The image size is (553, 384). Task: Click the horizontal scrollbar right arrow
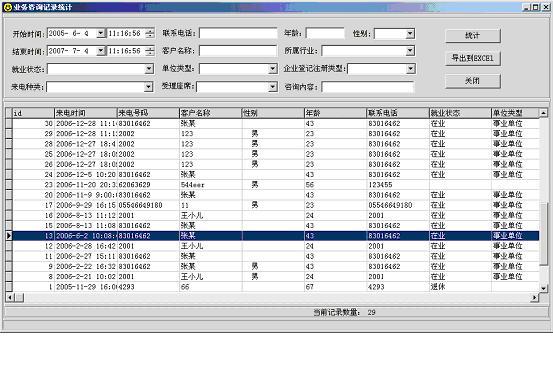coord(535,298)
